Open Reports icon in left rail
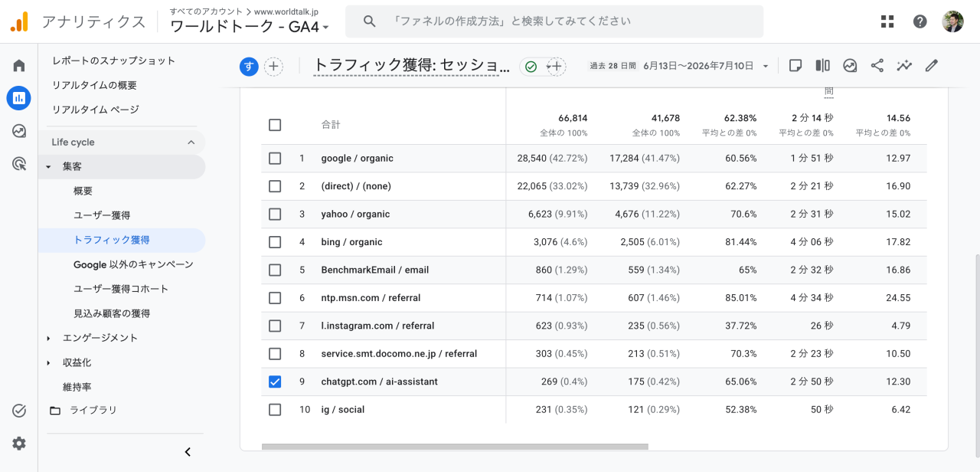The width and height of the screenshot is (980, 472). coord(19,98)
